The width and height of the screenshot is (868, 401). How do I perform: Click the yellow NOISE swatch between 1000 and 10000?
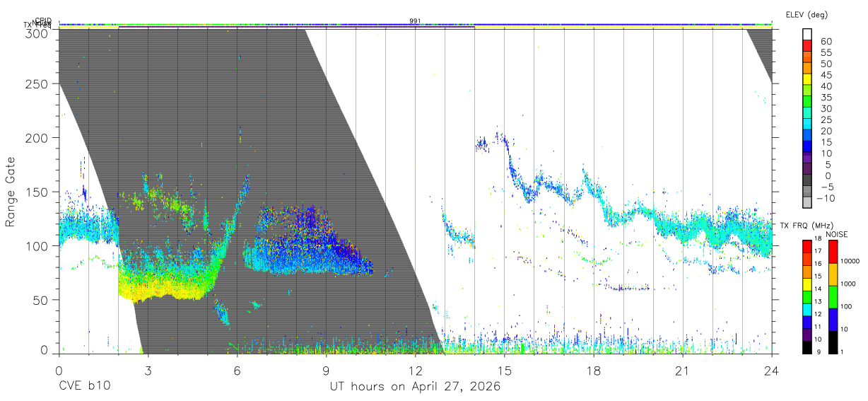(x=833, y=274)
